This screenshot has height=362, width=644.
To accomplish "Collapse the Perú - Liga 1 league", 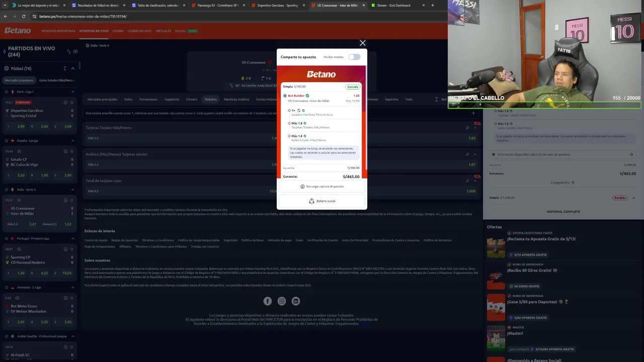I will [x=72, y=92].
